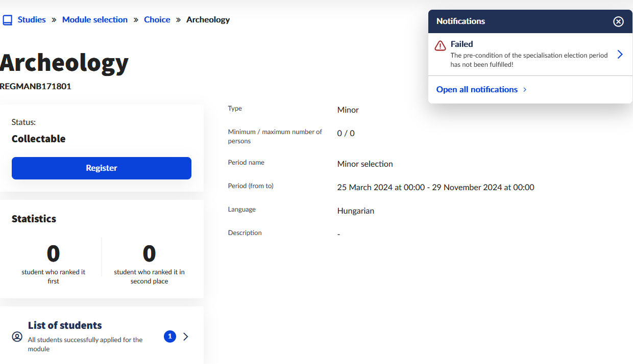Click the ranked first student count
Viewport: 633px width, 364px height.
(x=54, y=253)
